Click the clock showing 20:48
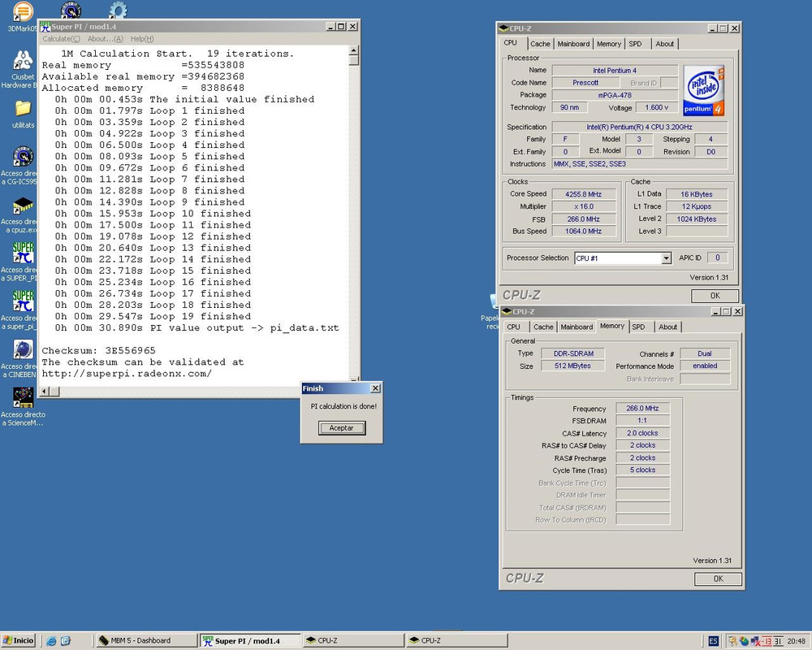The image size is (812, 650). pyautogui.click(x=796, y=641)
